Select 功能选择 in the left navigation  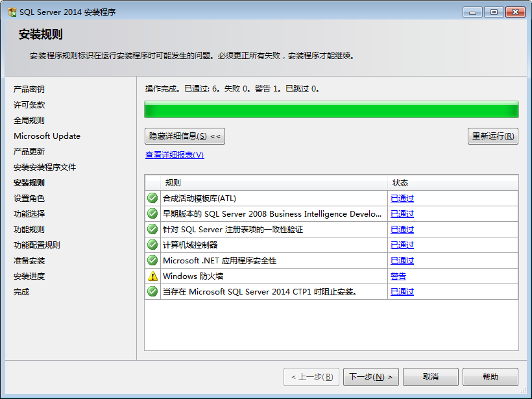click(29, 213)
